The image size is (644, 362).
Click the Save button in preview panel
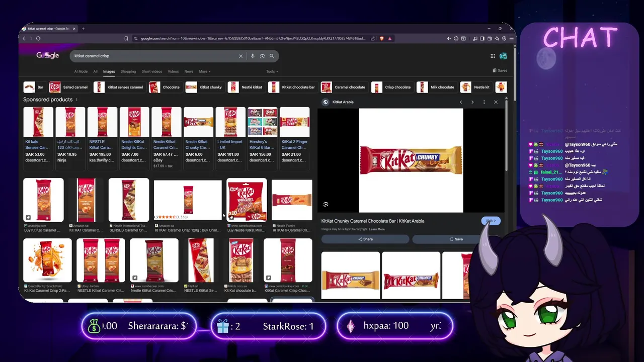(456, 239)
